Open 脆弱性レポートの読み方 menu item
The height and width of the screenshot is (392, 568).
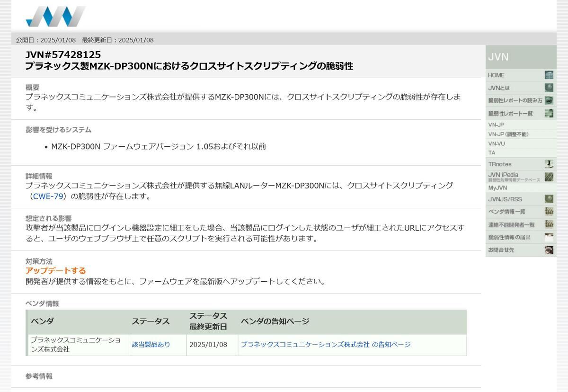521,100
